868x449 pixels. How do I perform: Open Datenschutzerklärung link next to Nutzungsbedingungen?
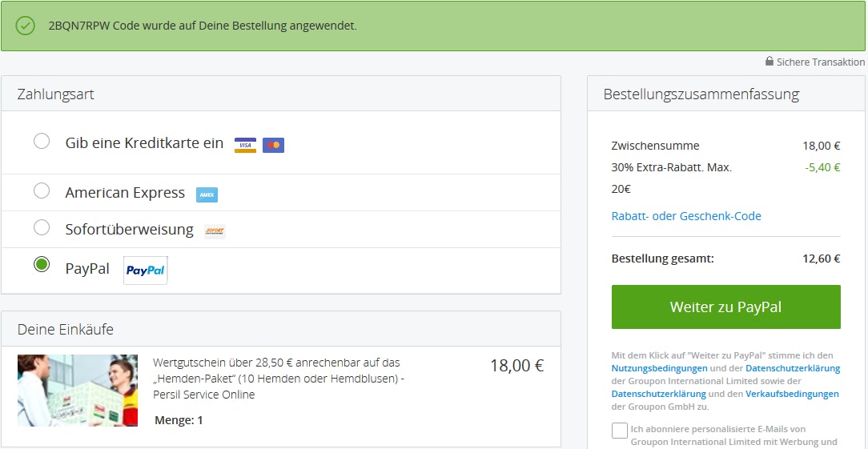792,368
